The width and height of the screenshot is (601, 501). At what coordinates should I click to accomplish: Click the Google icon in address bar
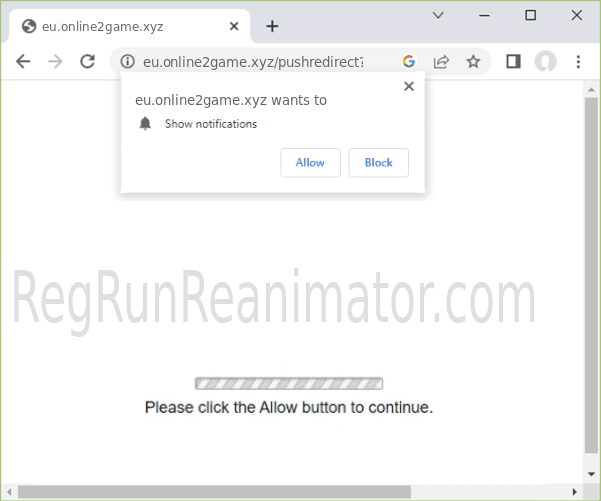409,61
